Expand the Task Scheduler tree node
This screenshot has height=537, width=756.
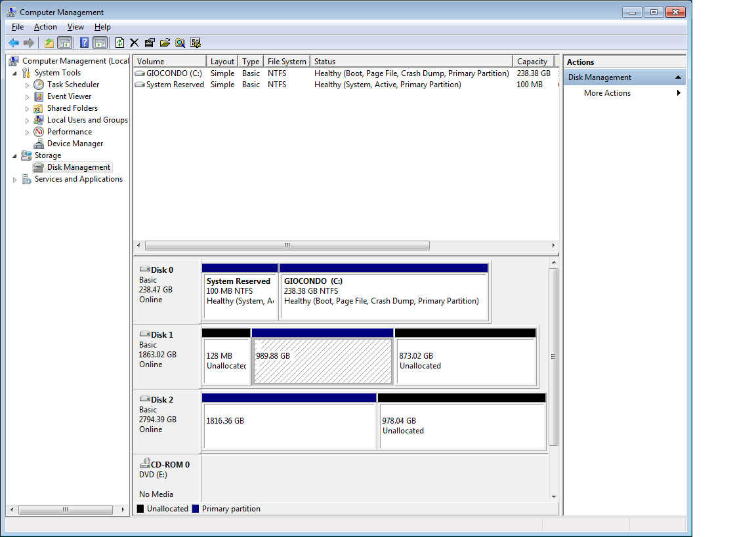[28, 85]
